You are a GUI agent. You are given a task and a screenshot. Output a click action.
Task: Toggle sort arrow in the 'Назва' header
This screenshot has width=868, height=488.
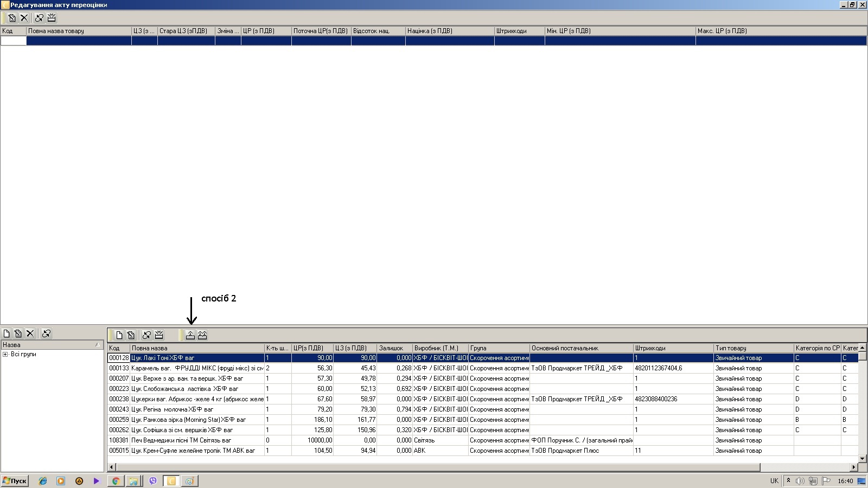(98, 345)
